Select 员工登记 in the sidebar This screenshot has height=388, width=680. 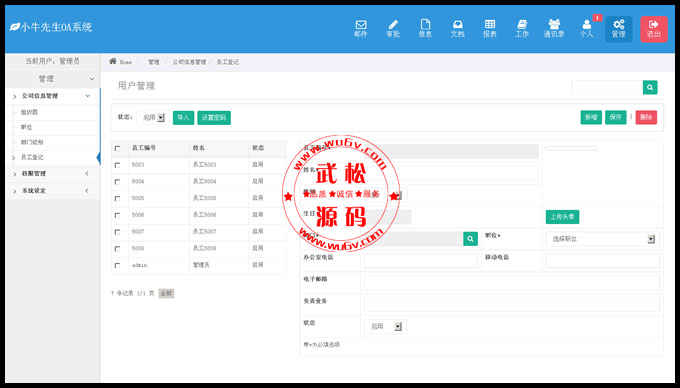[x=32, y=157]
